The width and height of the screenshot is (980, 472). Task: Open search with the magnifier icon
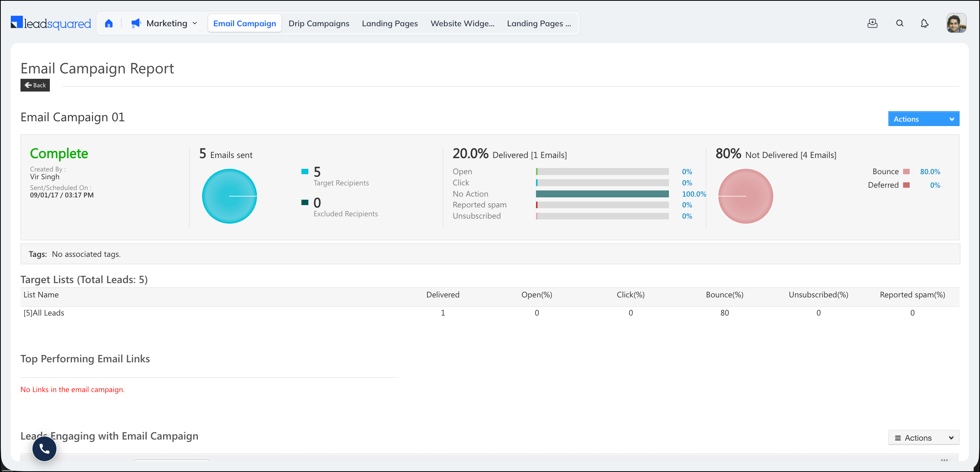click(x=900, y=24)
